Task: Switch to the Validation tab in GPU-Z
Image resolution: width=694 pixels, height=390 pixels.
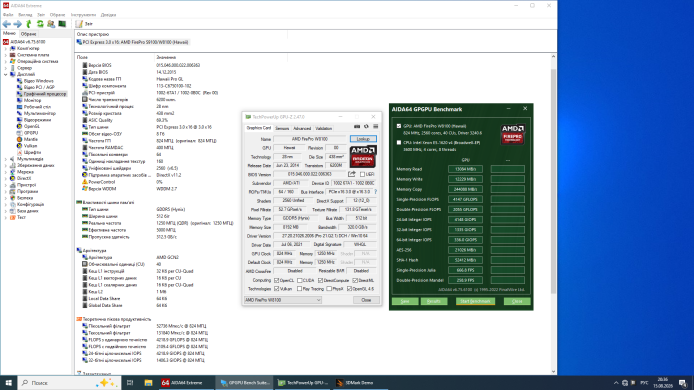Action: tap(324, 128)
